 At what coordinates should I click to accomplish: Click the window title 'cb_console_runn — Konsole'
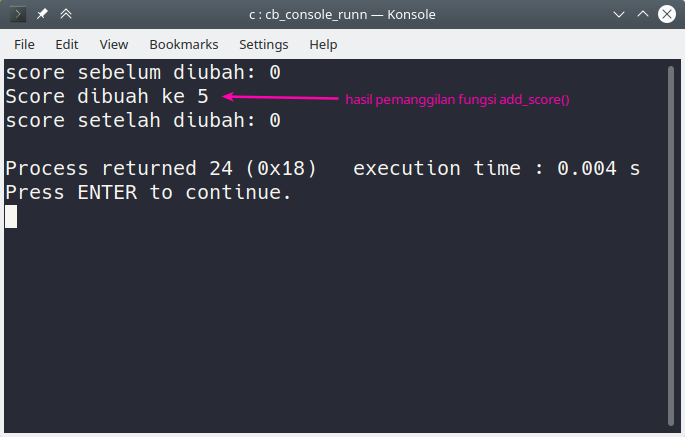pyautogui.click(x=341, y=15)
